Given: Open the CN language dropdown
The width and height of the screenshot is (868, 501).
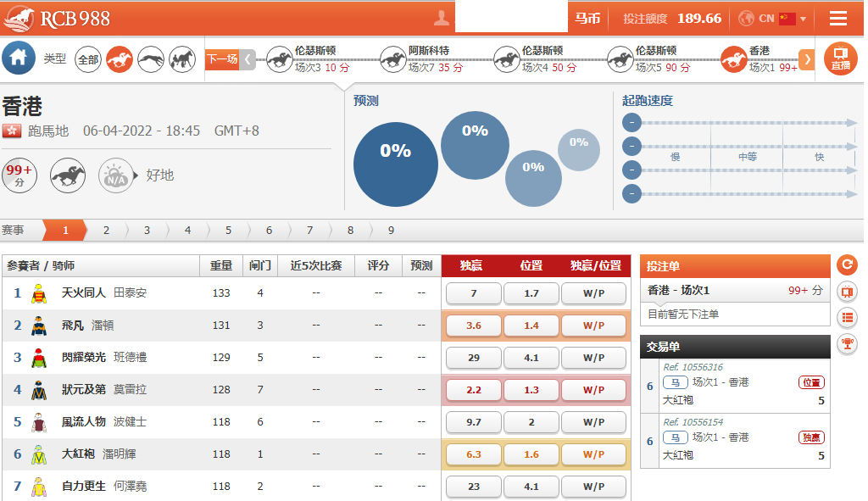Looking at the screenshot, I should pyautogui.click(x=772, y=19).
